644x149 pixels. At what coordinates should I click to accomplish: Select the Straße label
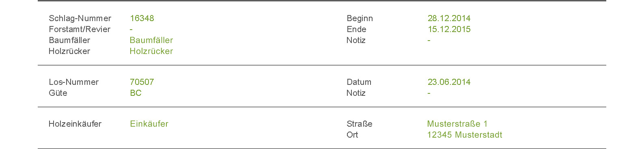(x=360, y=124)
